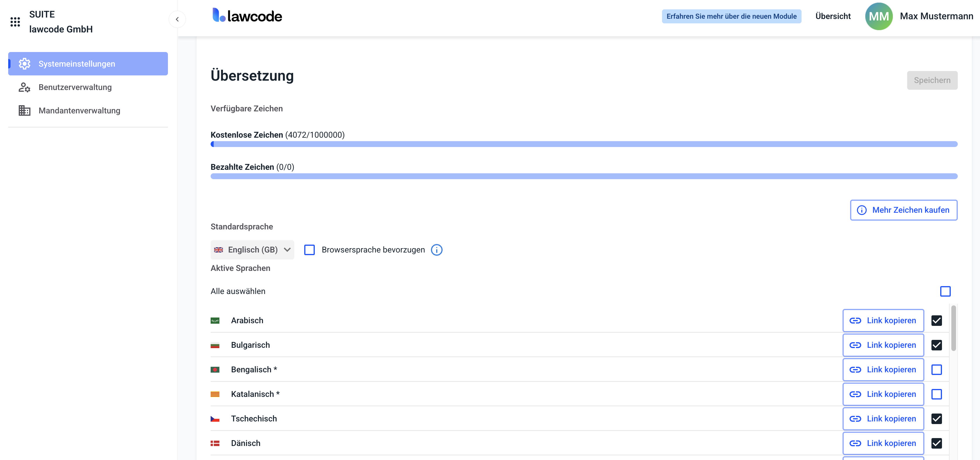This screenshot has height=460, width=980.
Task: Go to Übersicht in the top bar
Action: coord(833,16)
